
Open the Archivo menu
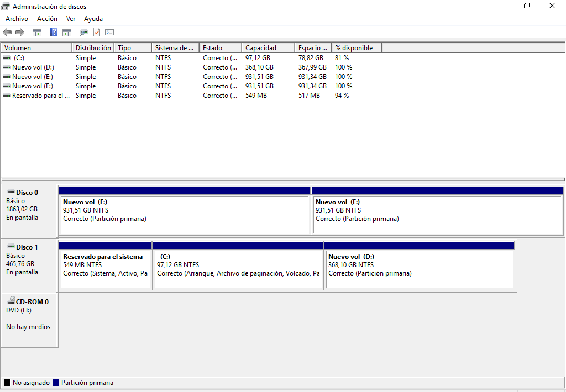(x=17, y=19)
